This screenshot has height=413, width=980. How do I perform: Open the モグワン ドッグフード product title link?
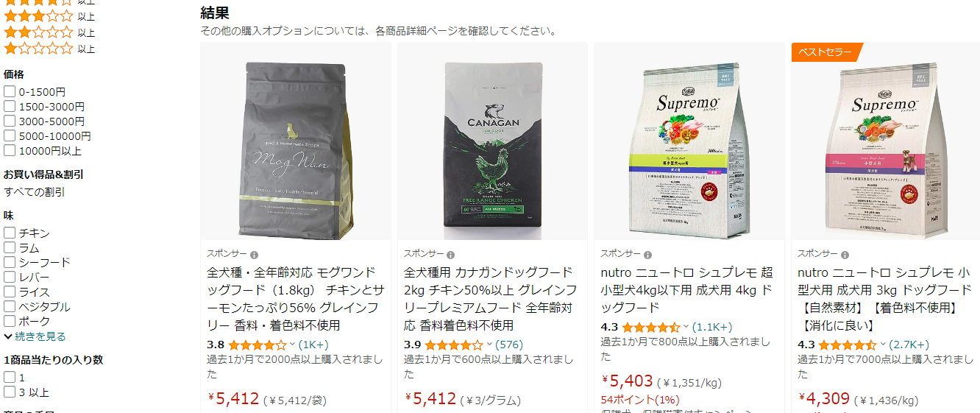coord(296,298)
